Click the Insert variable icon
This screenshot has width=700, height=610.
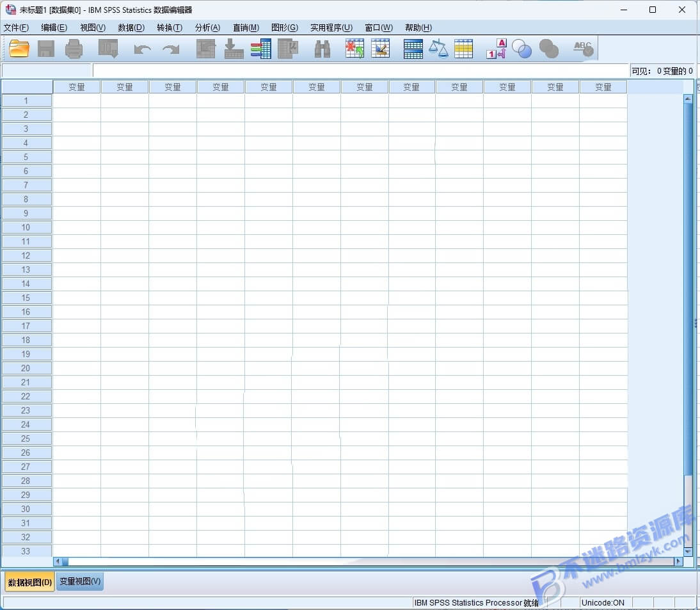(380, 49)
